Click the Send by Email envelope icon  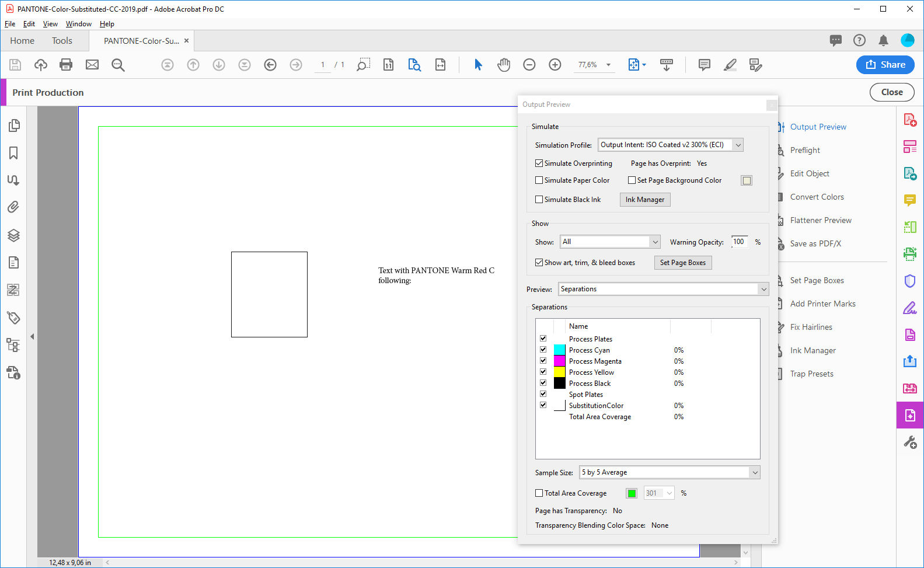tap(92, 65)
